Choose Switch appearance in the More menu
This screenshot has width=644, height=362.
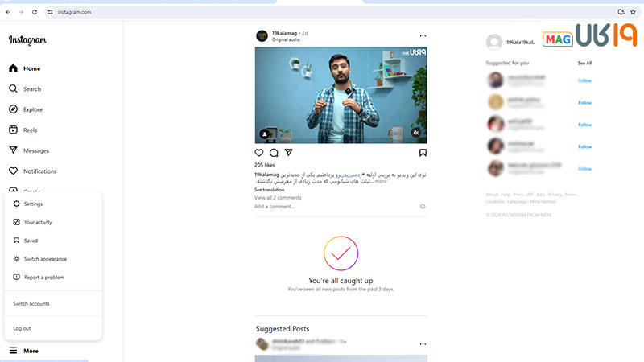(45, 259)
